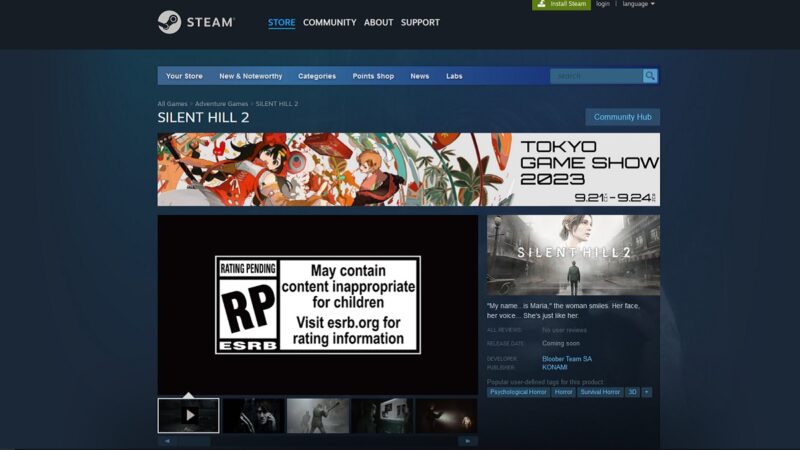The height and width of the screenshot is (450, 800).
Task: Click the SILENT HILL 2 breadcrumb
Action: pyautogui.click(x=277, y=104)
